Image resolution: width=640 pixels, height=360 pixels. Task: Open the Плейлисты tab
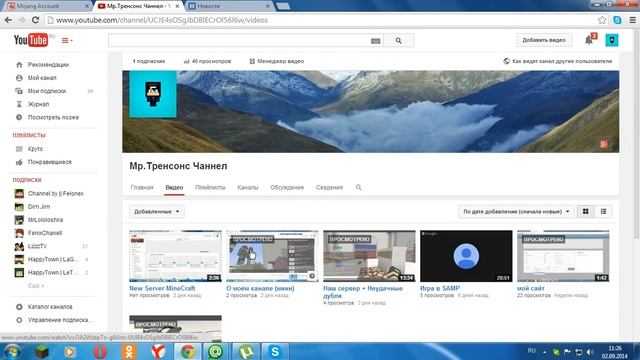[210, 187]
